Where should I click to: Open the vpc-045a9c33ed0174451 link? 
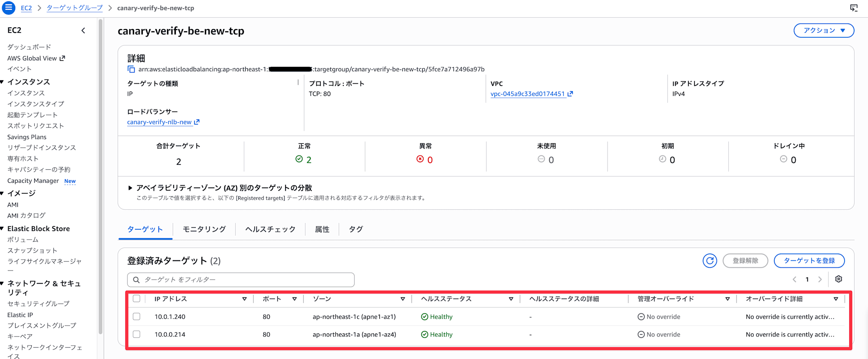coord(528,94)
